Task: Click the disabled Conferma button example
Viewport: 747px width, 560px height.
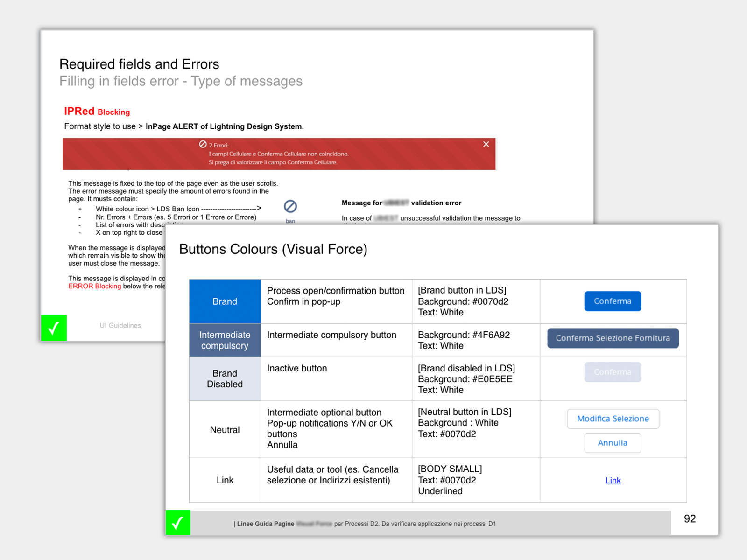Action: [x=613, y=372]
